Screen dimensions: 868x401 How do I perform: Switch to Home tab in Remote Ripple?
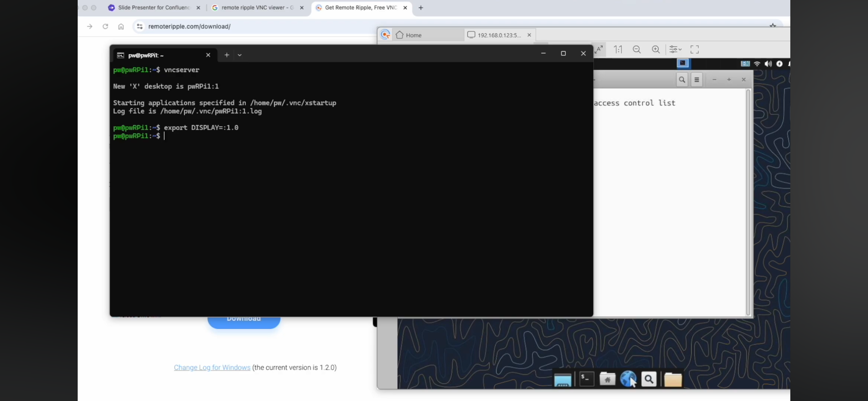pos(413,35)
